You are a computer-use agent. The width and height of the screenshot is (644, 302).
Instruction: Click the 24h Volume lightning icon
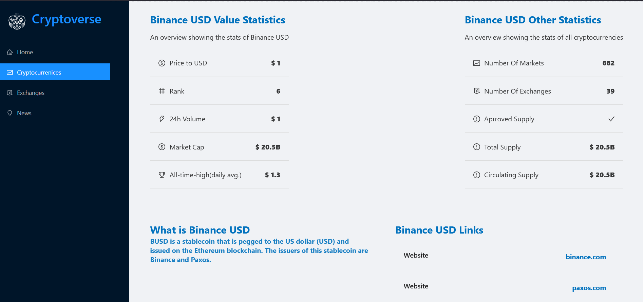(162, 119)
